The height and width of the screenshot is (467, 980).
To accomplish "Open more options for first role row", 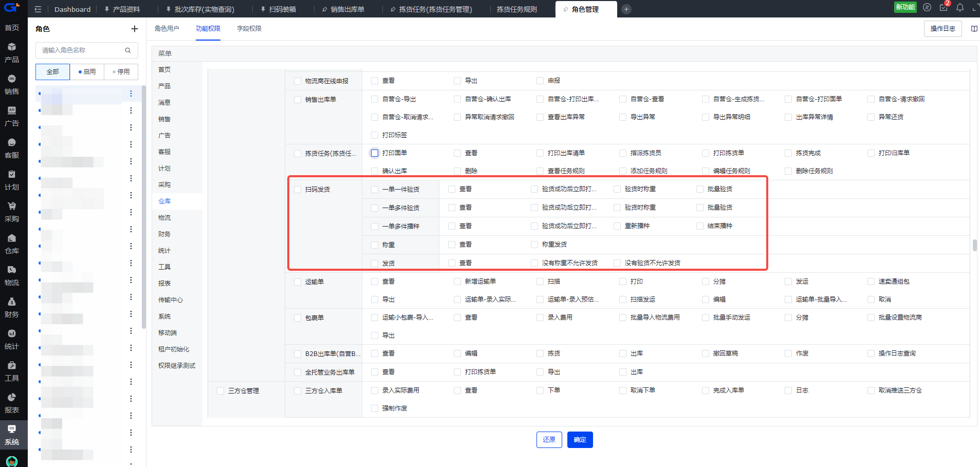I will tap(131, 94).
